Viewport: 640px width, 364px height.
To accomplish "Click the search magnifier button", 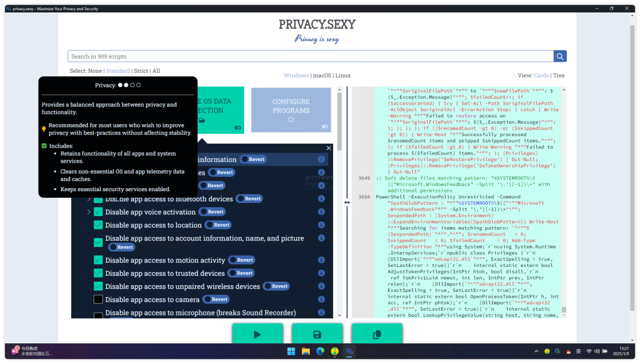I will point(559,56).
